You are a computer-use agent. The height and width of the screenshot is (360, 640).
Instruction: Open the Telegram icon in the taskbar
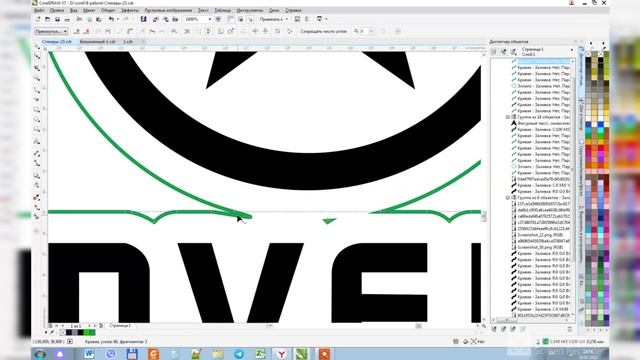239,354
